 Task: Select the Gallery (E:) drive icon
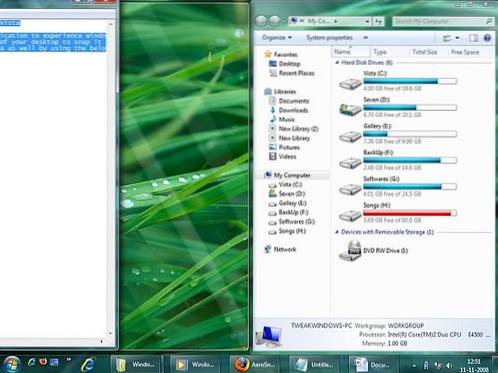(350, 136)
